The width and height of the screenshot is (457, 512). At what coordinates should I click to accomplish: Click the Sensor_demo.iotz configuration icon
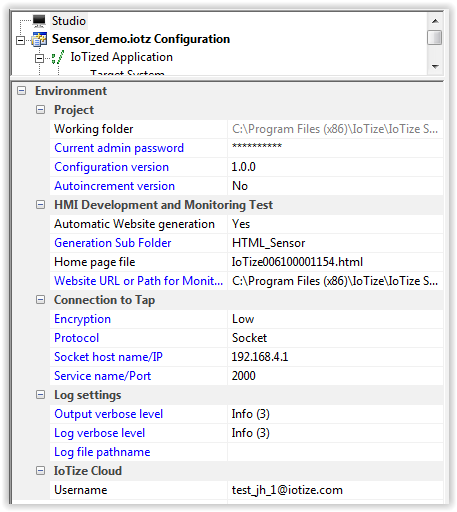coord(40,39)
